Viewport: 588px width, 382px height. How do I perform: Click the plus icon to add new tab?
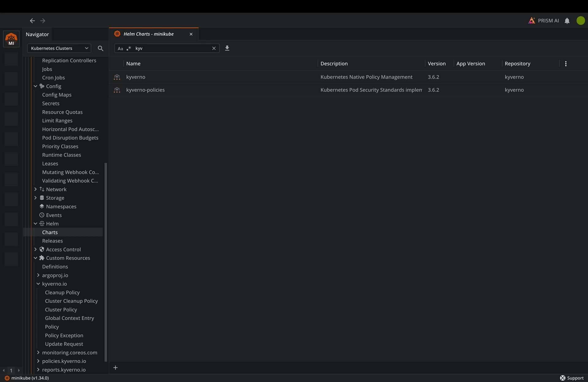[x=115, y=368]
